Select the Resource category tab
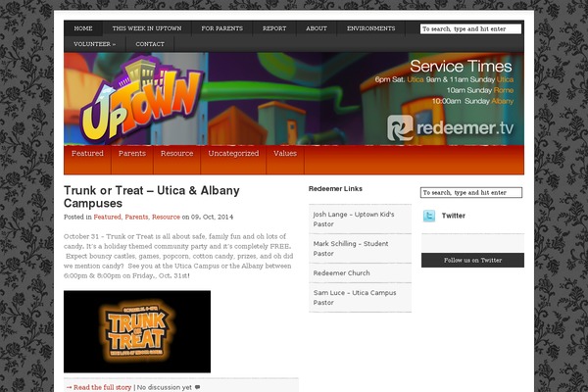 [177, 160]
